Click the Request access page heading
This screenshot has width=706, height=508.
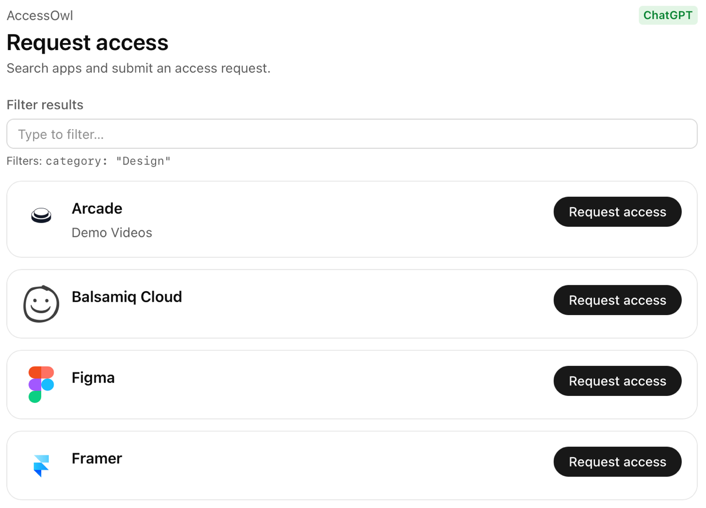pos(87,43)
